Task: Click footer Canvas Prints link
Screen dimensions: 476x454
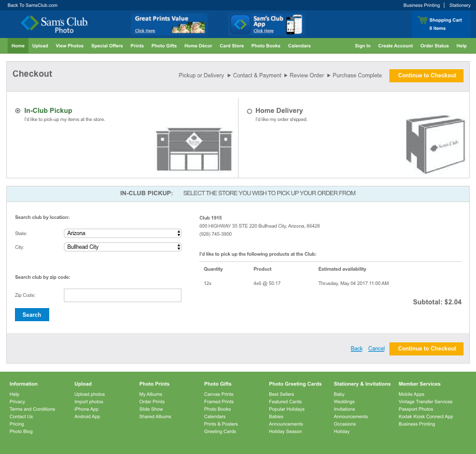Action: [219, 394]
